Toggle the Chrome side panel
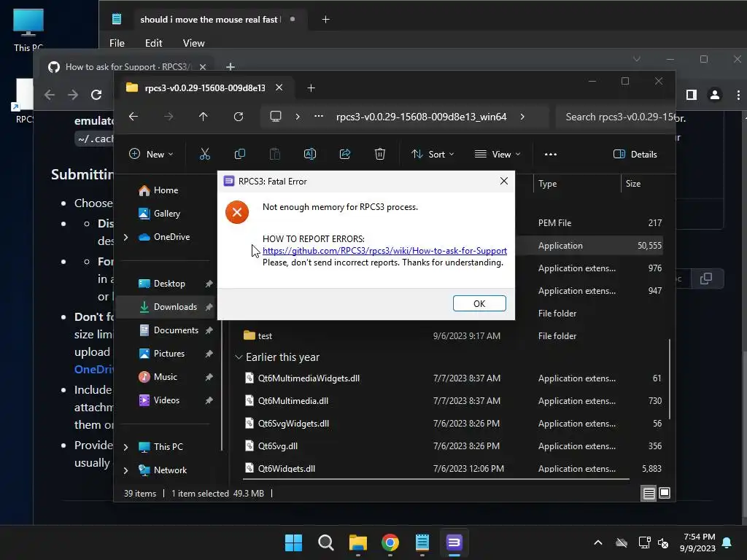The width and height of the screenshot is (747, 560). pyautogui.click(x=692, y=95)
